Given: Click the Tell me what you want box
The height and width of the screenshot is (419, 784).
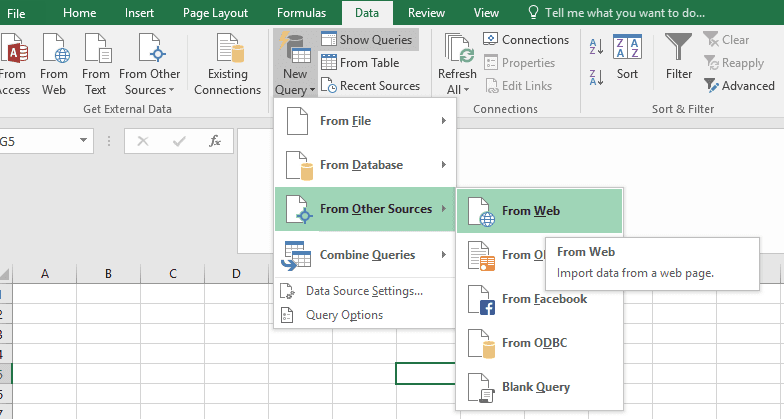Looking at the screenshot, I should click(616, 13).
